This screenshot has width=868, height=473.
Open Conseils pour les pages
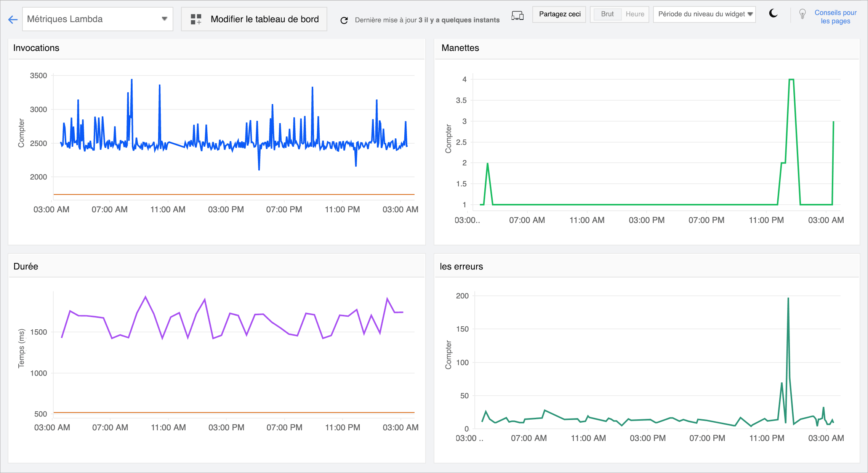pos(836,17)
